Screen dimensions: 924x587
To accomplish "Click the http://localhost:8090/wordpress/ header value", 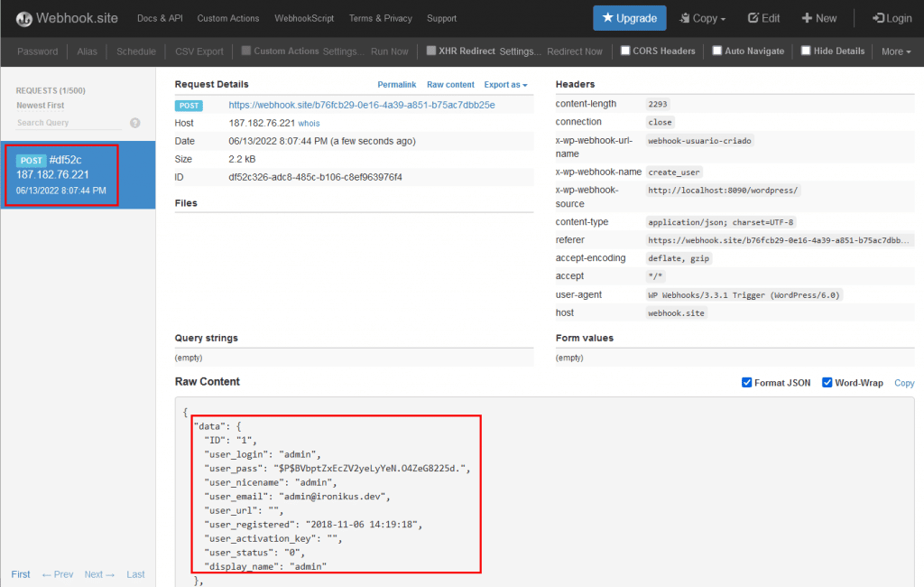I will click(x=723, y=190).
